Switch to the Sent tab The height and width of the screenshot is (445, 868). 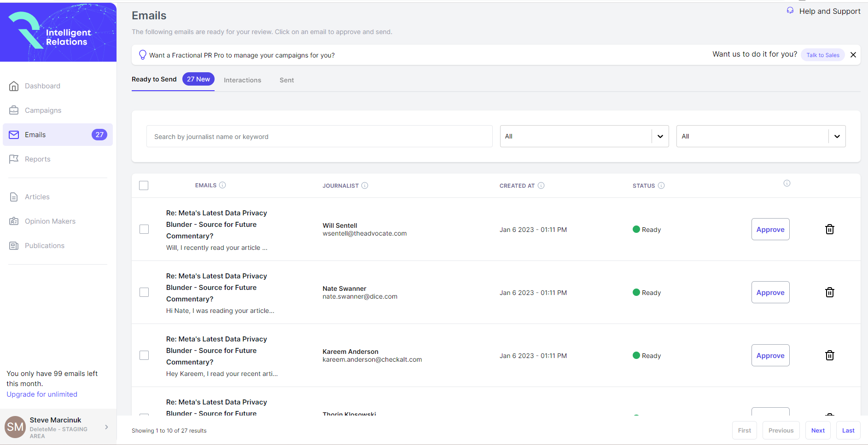pyautogui.click(x=286, y=80)
